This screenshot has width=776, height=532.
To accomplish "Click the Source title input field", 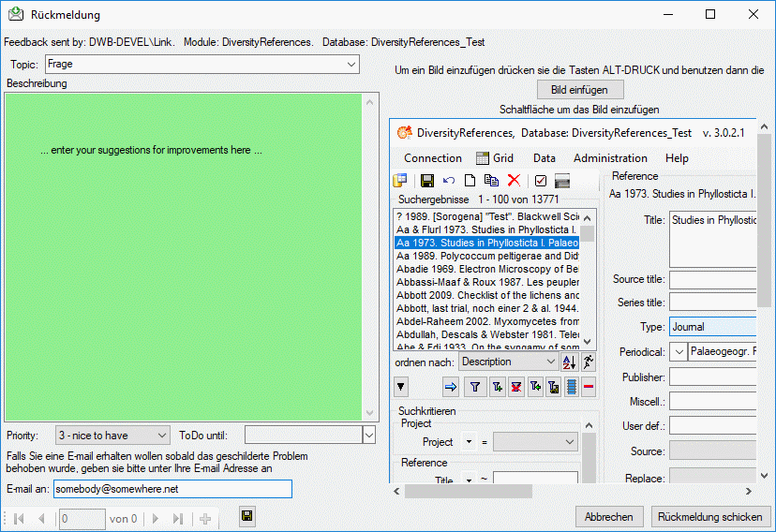I will (x=712, y=279).
